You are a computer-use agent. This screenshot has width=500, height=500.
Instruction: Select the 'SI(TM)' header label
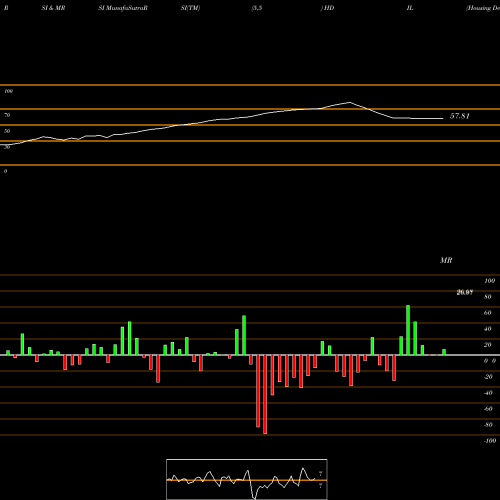(190, 8)
